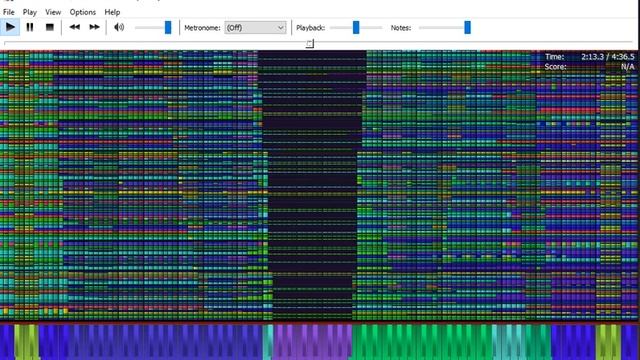Click the Playback label

click(311, 28)
